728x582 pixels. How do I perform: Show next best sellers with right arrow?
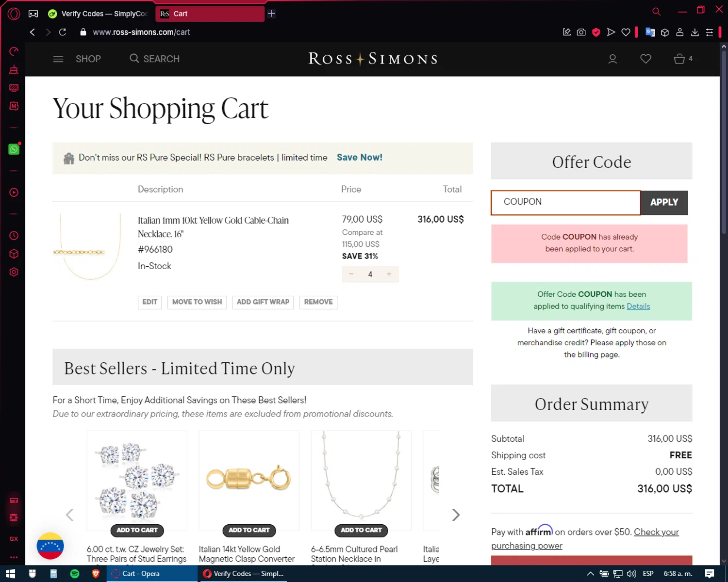[456, 515]
